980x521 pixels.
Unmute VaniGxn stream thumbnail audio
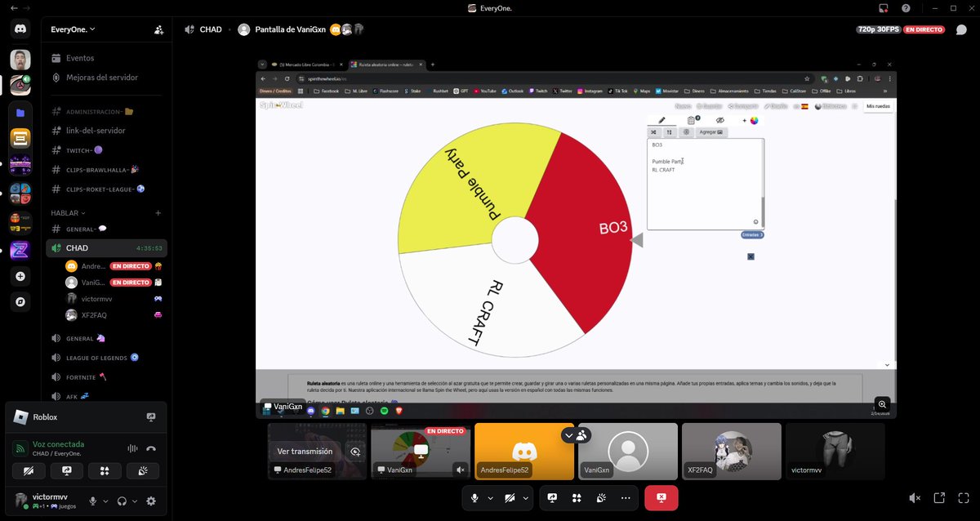(461, 470)
